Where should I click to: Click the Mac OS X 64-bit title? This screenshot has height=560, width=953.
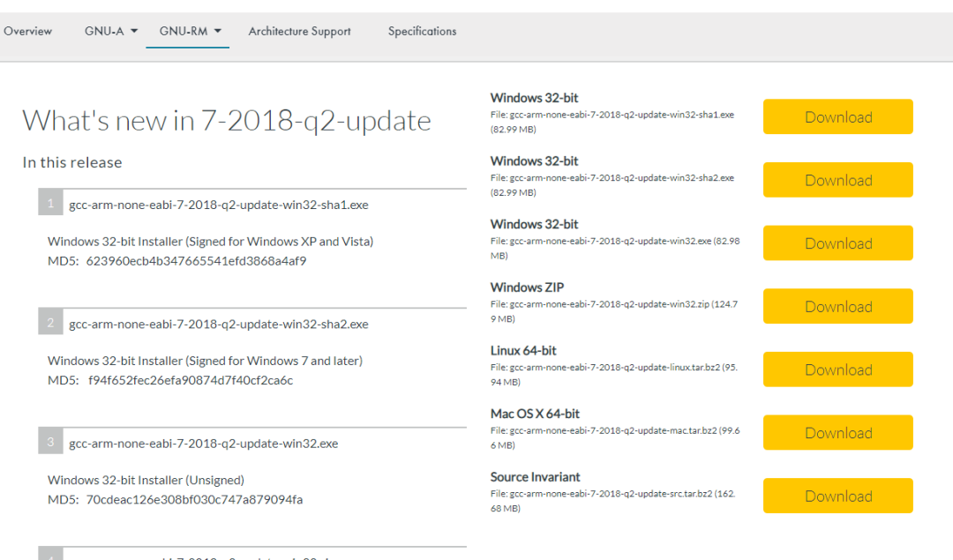(x=535, y=414)
